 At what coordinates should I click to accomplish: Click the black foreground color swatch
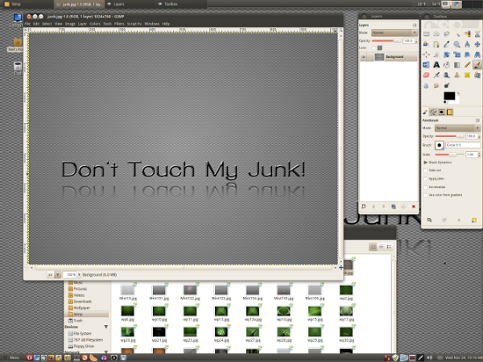tap(449, 96)
